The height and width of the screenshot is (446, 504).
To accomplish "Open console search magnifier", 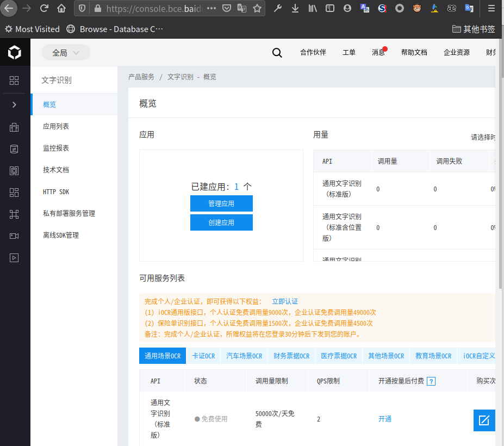I will (277, 52).
